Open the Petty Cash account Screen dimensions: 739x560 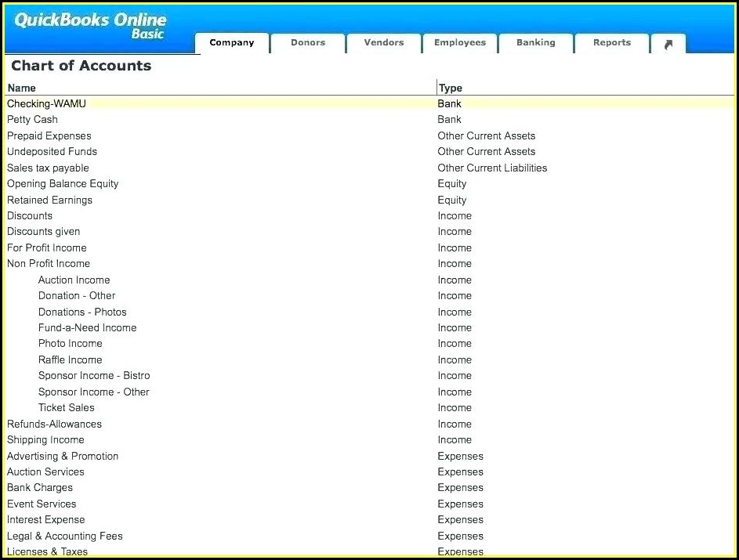[x=32, y=120]
